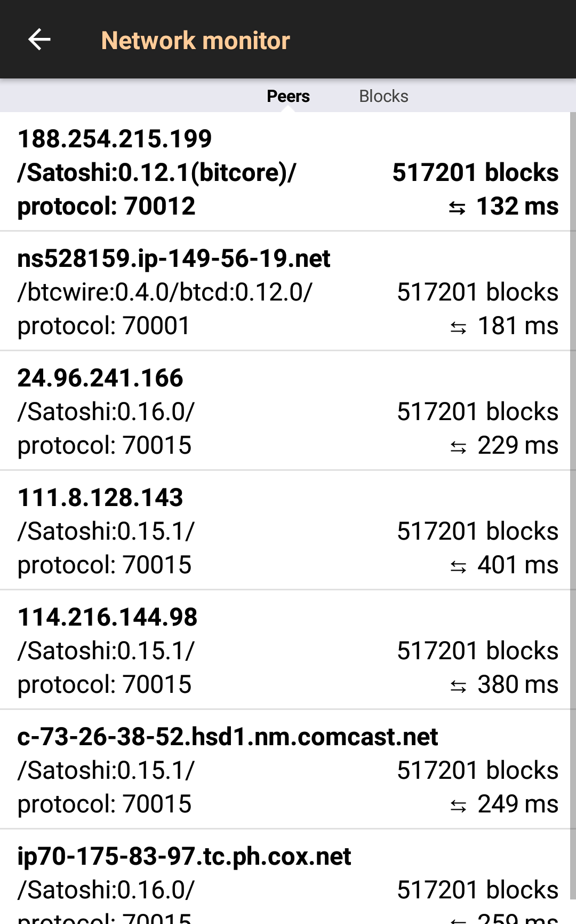576x924 pixels.
Task: Tap the back arrow icon
Action: coord(39,40)
